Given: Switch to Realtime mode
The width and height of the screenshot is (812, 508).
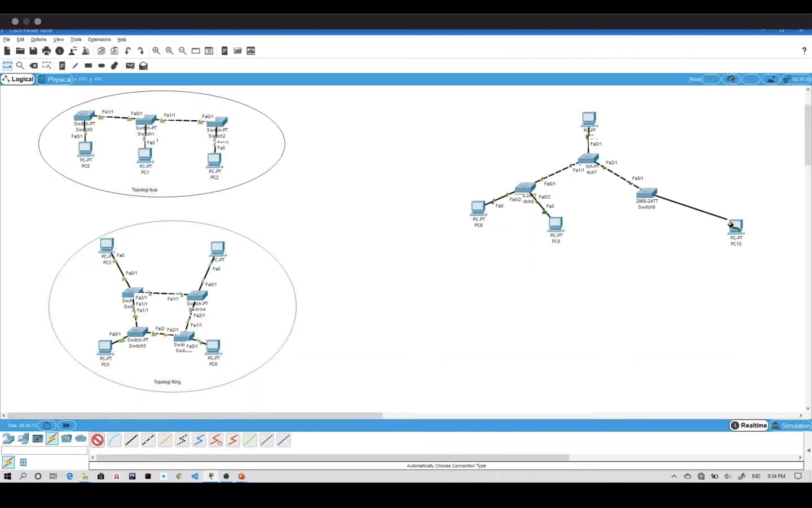Looking at the screenshot, I should point(749,426).
